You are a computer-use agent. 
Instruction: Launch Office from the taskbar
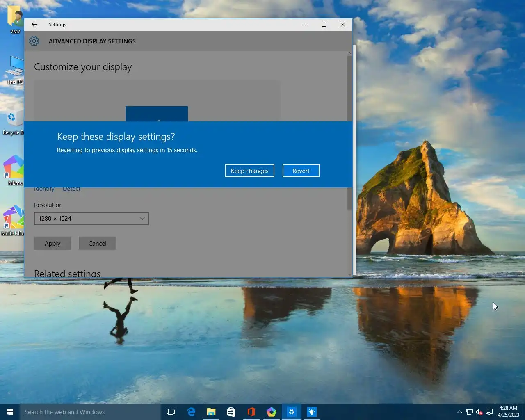(x=251, y=412)
